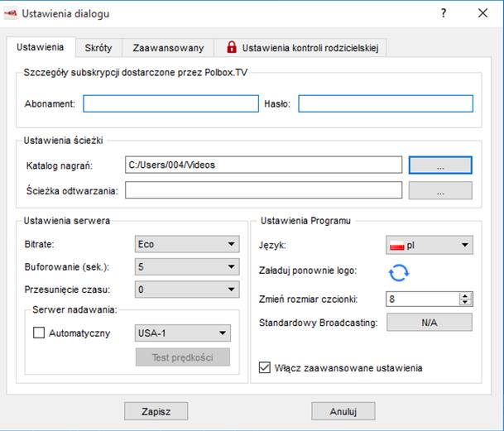Viewport: 504px width, 431px height.
Task: Click the Anuluj button
Action: pyautogui.click(x=343, y=411)
